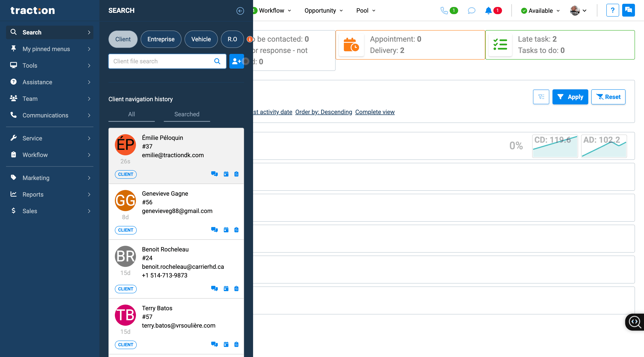Open the Late task summary card

click(560, 45)
